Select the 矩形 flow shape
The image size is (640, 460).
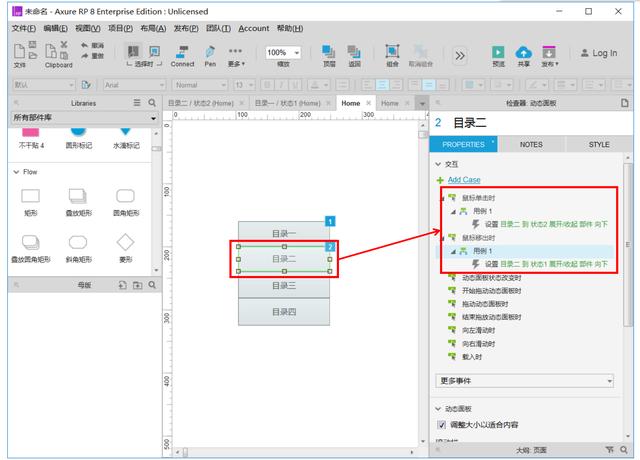tap(31, 202)
